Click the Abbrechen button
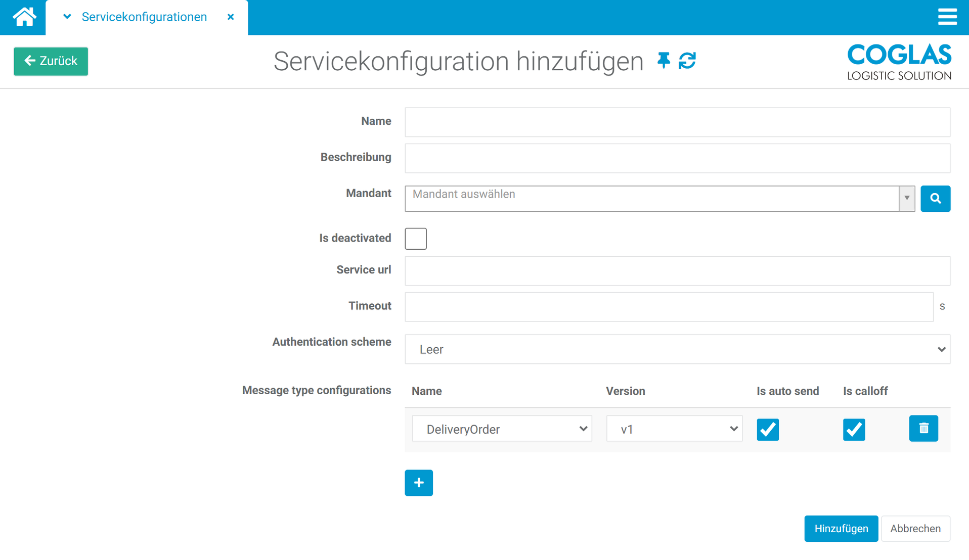 [915, 529]
